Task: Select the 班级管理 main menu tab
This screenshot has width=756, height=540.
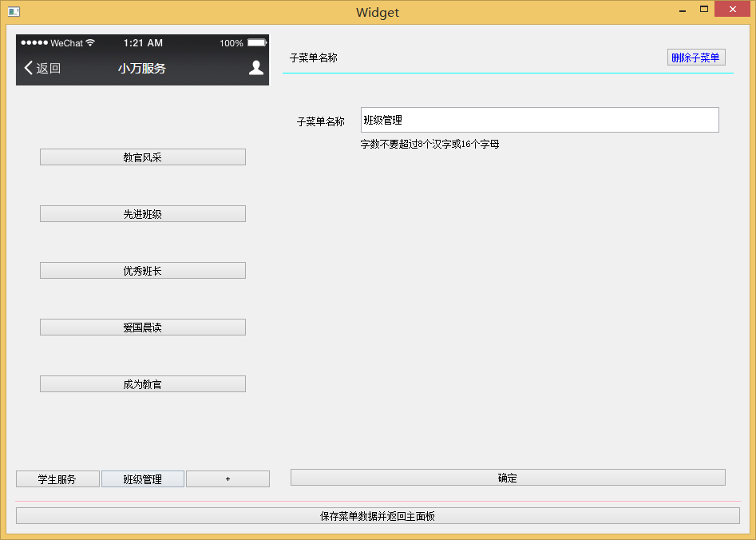Action: (143, 479)
